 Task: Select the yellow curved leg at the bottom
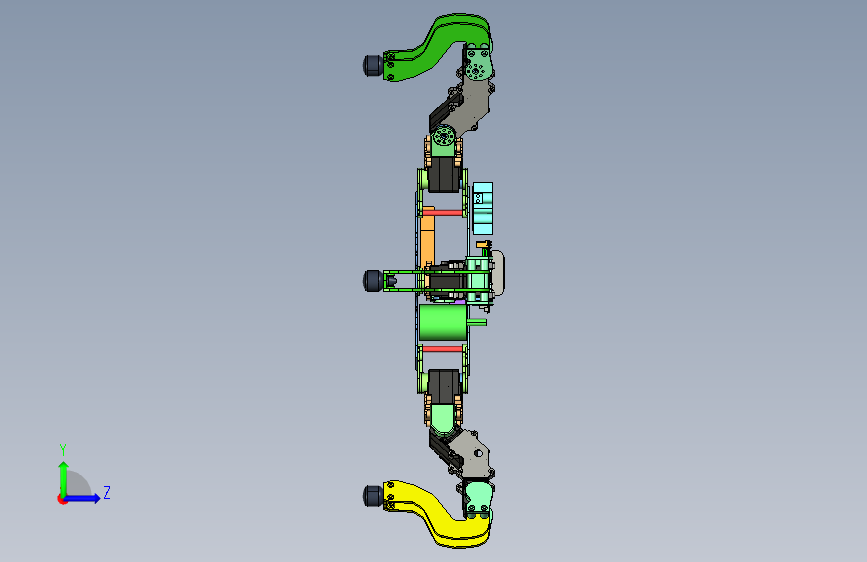point(437,514)
